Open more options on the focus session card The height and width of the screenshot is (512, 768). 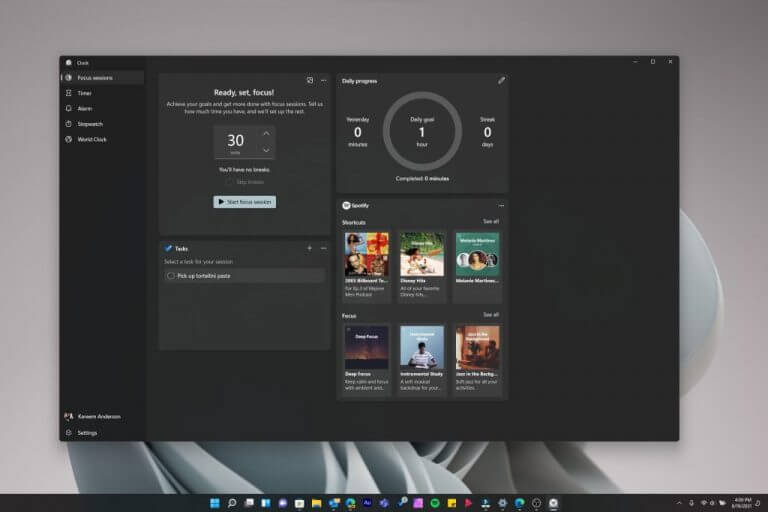pos(324,80)
